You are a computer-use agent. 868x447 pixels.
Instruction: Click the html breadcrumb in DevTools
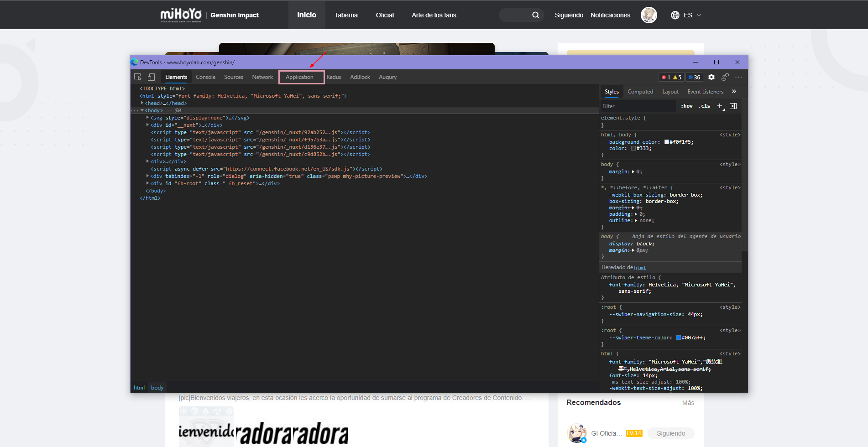139,388
